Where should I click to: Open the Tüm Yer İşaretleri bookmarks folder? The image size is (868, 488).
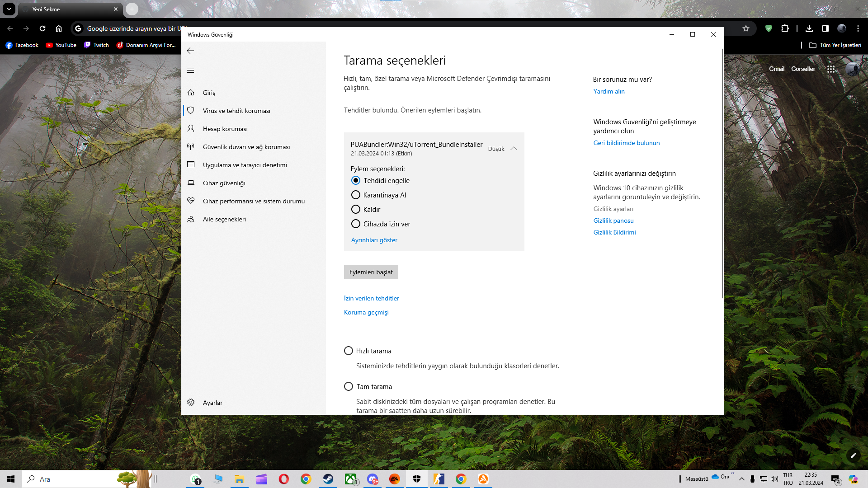(835, 45)
